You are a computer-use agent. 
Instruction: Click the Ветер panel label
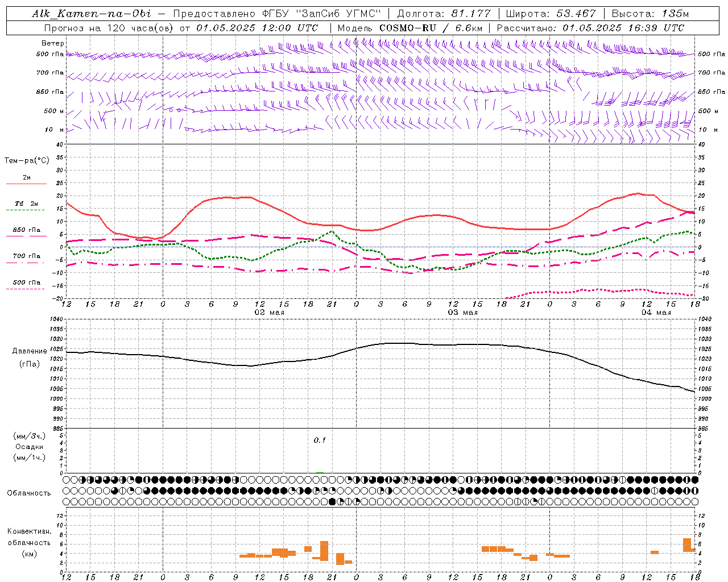point(53,43)
